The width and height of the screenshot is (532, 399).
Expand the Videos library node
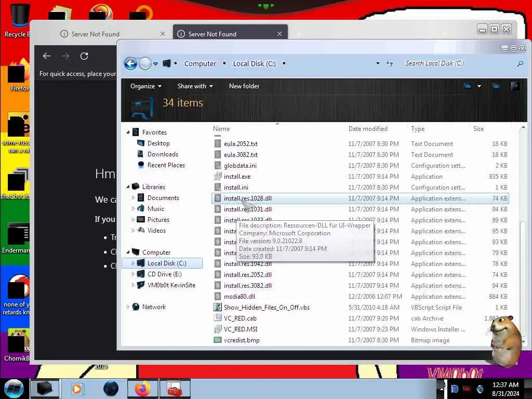133,230
